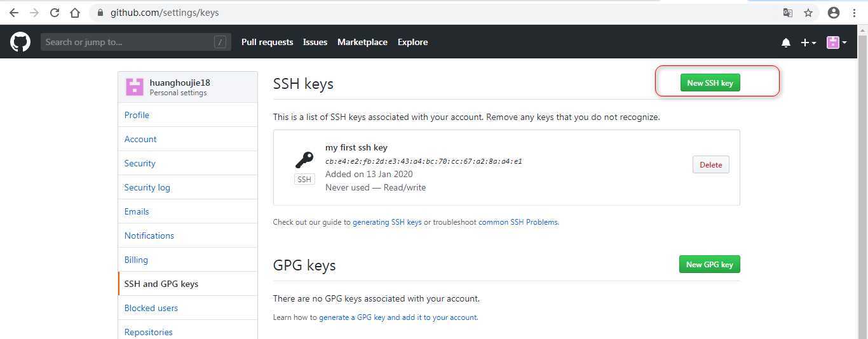868x339 pixels.
Task: Go to the browser home icon
Action: coord(75,13)
